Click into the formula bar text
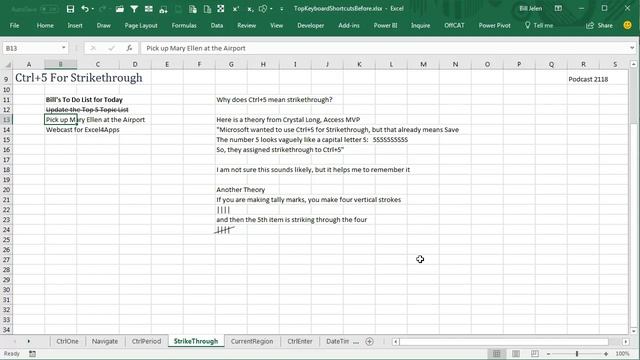The width and height of the screenshot is (640, 360). pyautogui.click(x=384, y=48)
